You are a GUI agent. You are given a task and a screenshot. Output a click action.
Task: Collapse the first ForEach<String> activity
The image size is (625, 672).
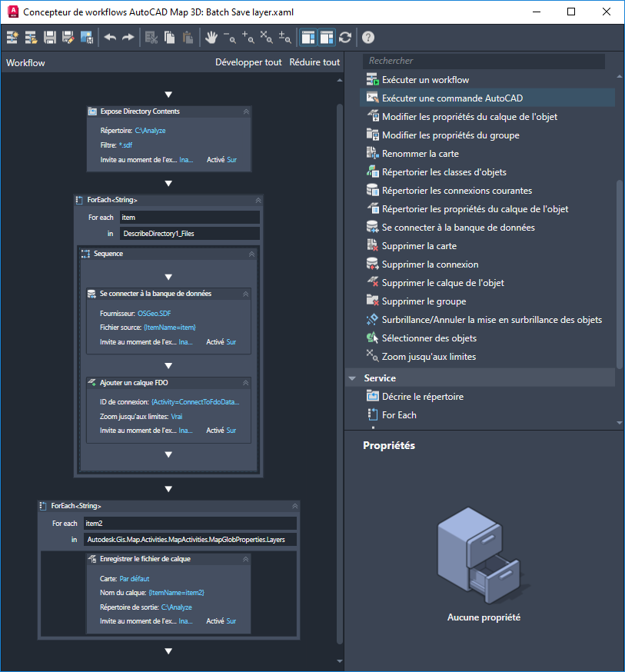click(x=258, y=200)
